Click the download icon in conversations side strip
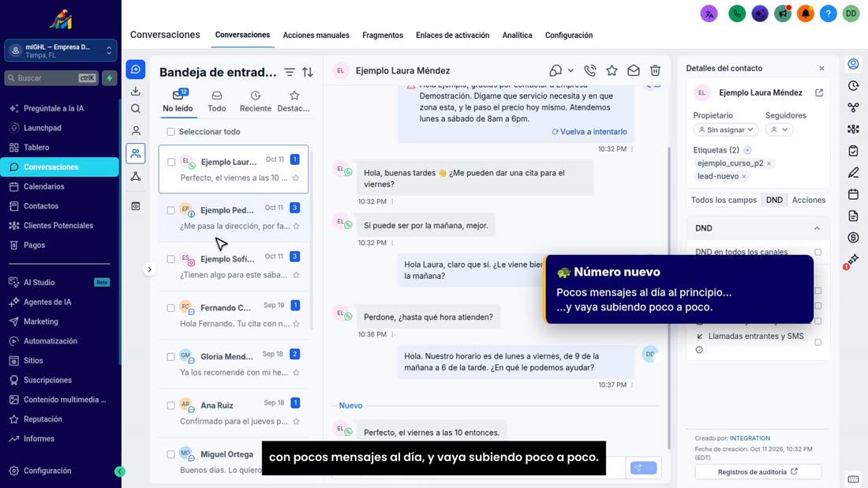The height and width of the screenshot is (488, 868). (x=136, y=91)
